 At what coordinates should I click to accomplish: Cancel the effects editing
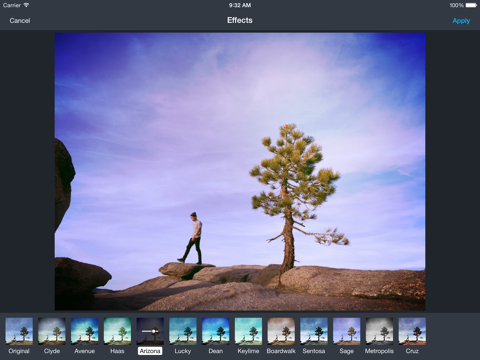(x=20, y=21)
